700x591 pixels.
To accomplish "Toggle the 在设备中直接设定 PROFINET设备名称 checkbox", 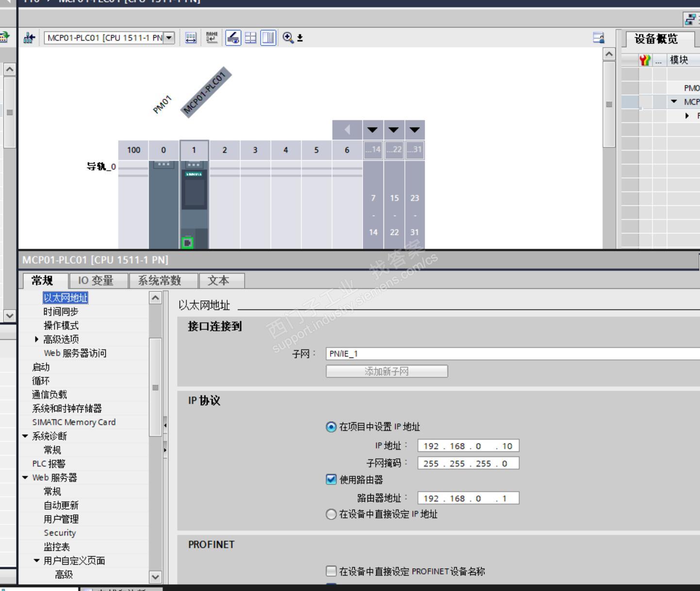I will coord(331,571).
